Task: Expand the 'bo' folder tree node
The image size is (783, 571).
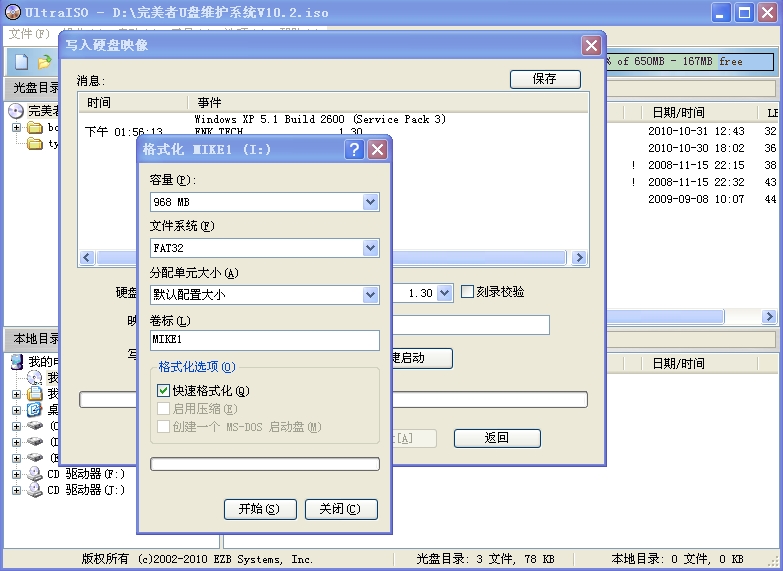Action: (16, 127)
